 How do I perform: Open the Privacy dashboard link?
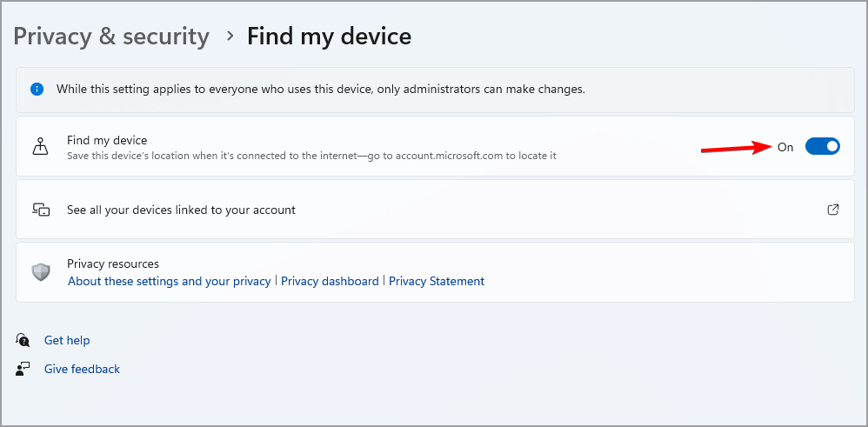tap(330, 281)
